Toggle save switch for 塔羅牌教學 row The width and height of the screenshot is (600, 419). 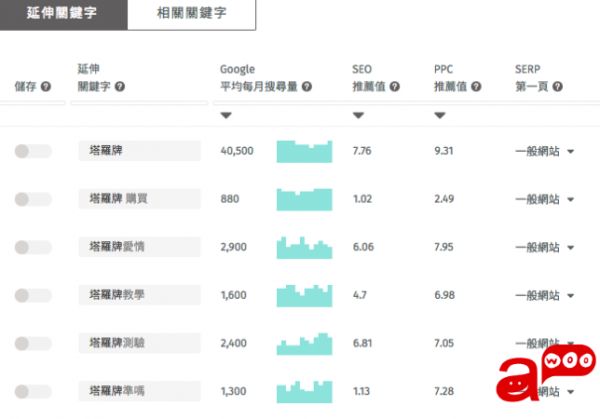(33, 295)
